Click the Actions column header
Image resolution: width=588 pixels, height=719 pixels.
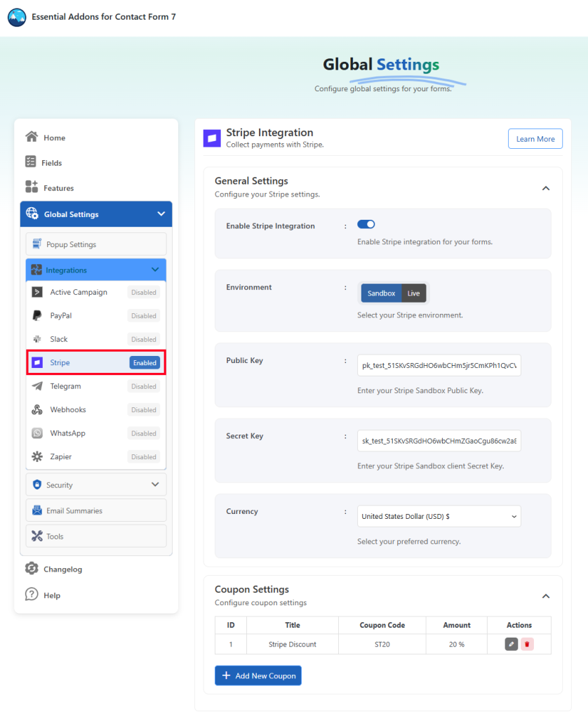519,625
